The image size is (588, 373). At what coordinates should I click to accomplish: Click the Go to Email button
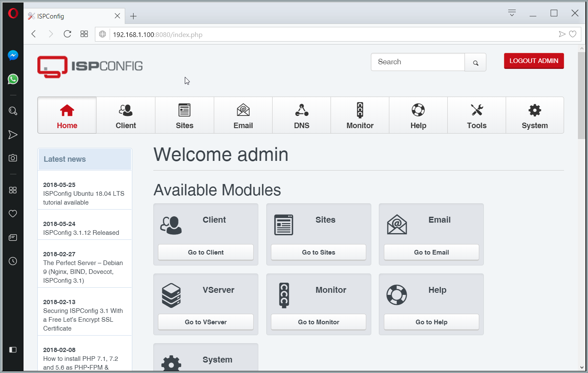pyautogui.click(x=431, y=252)
